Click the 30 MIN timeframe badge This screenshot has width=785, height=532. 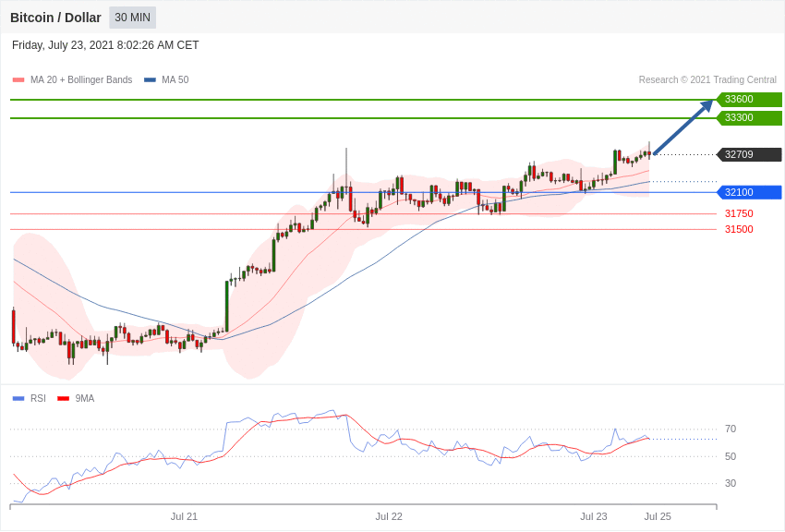(132, 18)
